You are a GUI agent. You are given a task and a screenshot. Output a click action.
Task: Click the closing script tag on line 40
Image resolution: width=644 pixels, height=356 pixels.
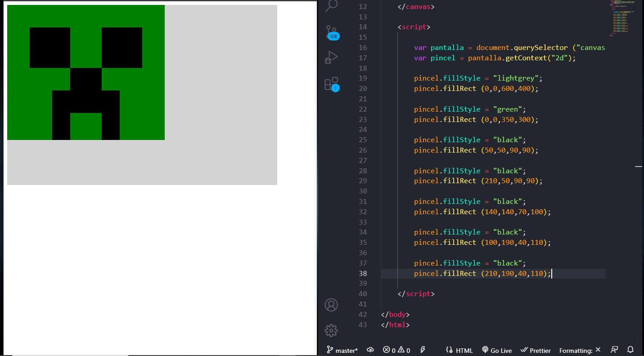pos(416,294)
